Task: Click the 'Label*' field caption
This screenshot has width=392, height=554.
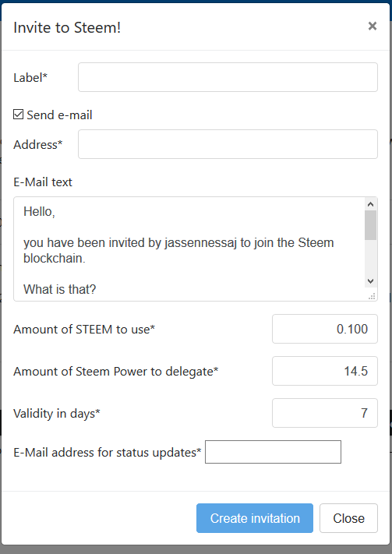Action: 30,77
